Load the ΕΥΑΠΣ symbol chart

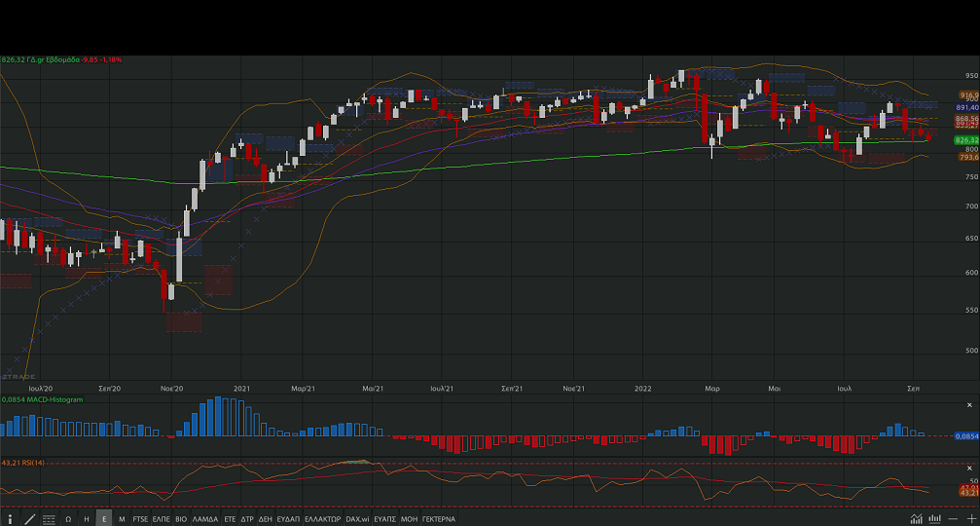pyautogui.click(x=385, y=519)
